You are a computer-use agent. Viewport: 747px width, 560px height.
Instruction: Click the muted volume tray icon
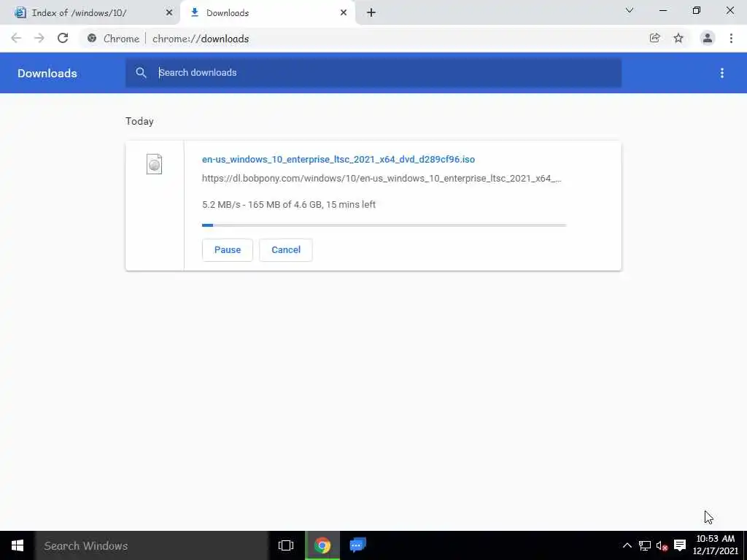(662, 545)
